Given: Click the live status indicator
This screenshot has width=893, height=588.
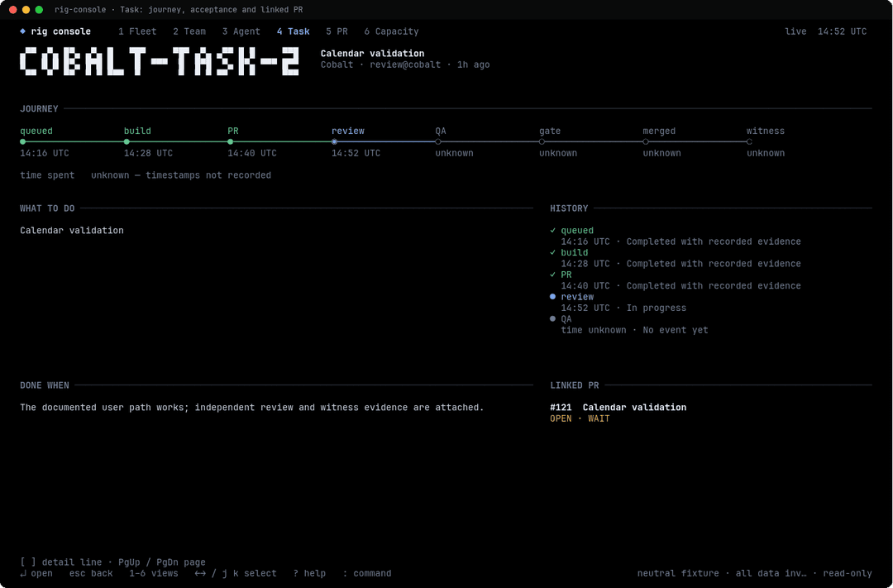Looking at the screenshot, I should point(795,31).
